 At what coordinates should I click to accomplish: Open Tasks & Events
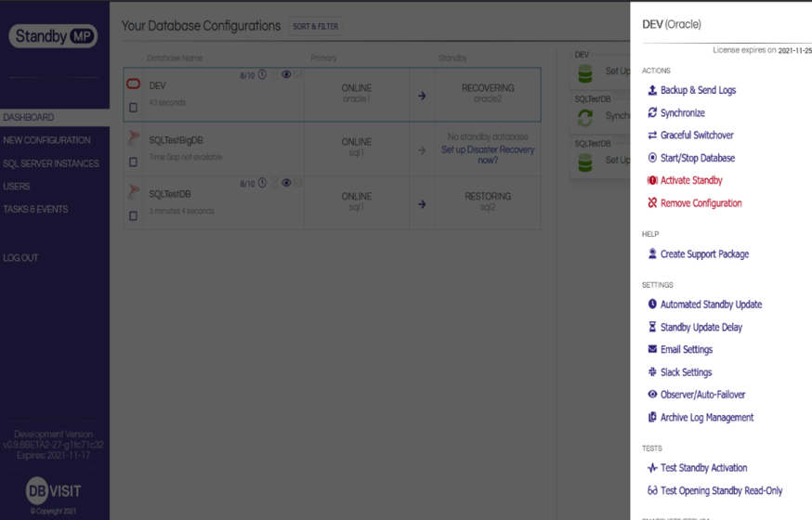(35, 209)
